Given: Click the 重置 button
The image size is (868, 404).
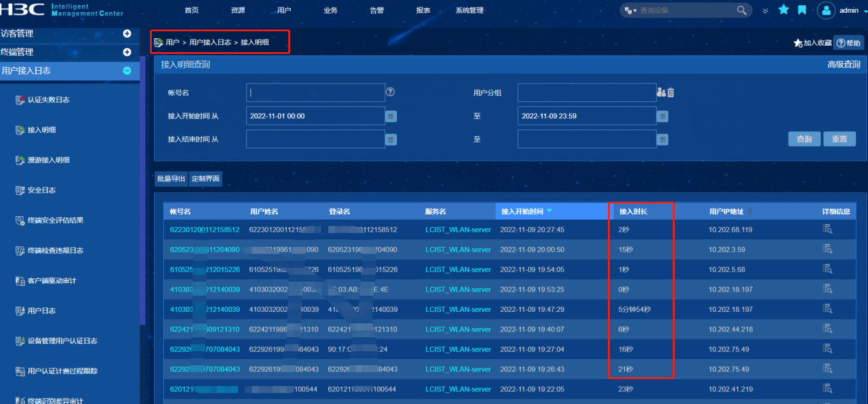Looking at the screenshot, I should point(840,139).
